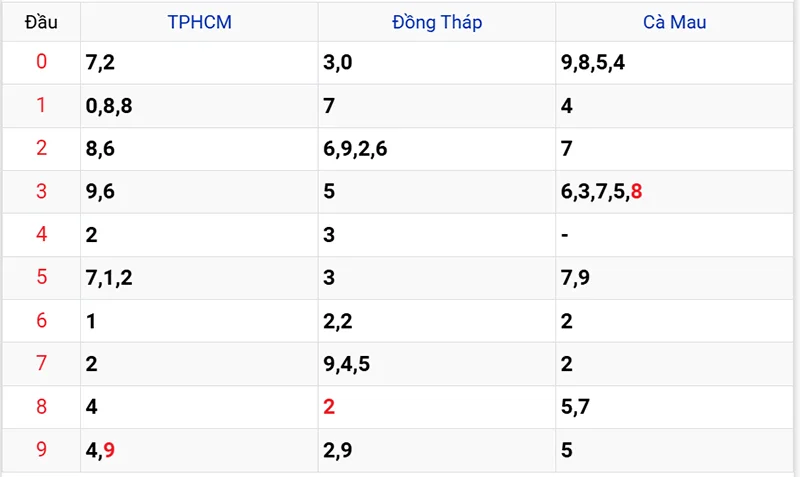Image resolution: width=800 pixels, height=477 pixels.
Task: Click the Đầu column header
Action: pyautogui.click(x=41, y=22)
